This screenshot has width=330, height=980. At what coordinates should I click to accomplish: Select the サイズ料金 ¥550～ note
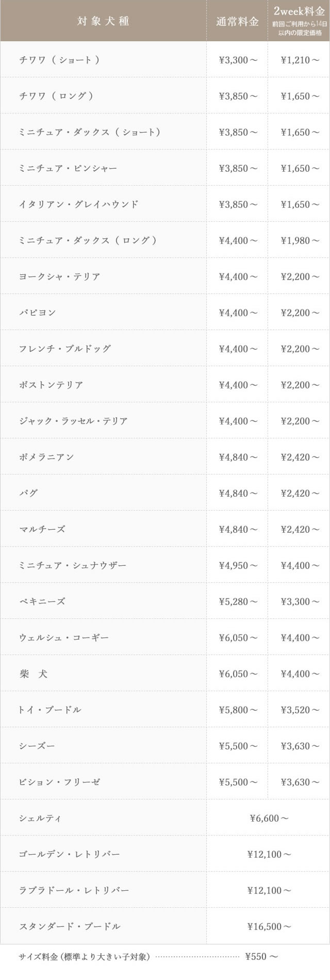(149, 957)
